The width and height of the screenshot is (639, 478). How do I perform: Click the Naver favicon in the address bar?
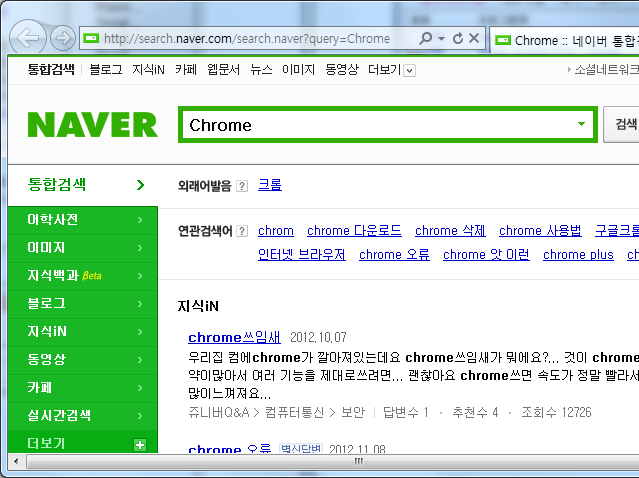point(91,38)
